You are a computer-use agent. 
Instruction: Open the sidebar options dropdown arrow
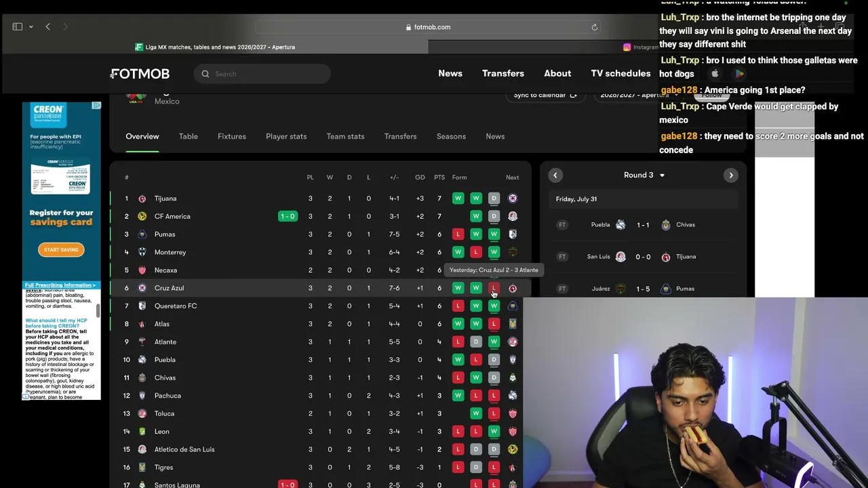[31, 27]
